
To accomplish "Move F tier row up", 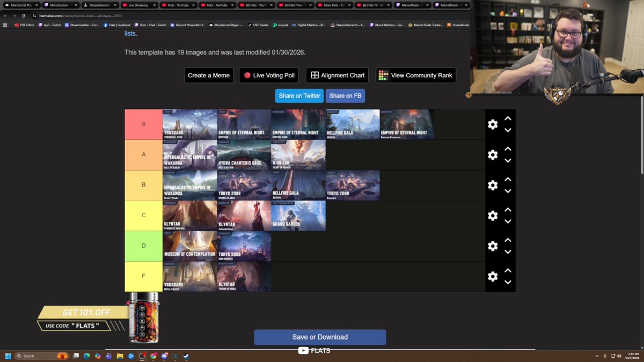I will 508,271.
